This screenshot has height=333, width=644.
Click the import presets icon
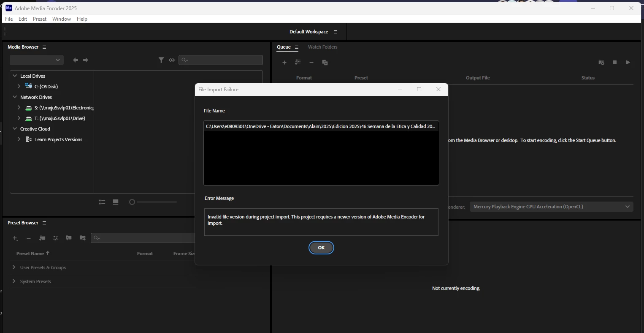coord(69,238)
